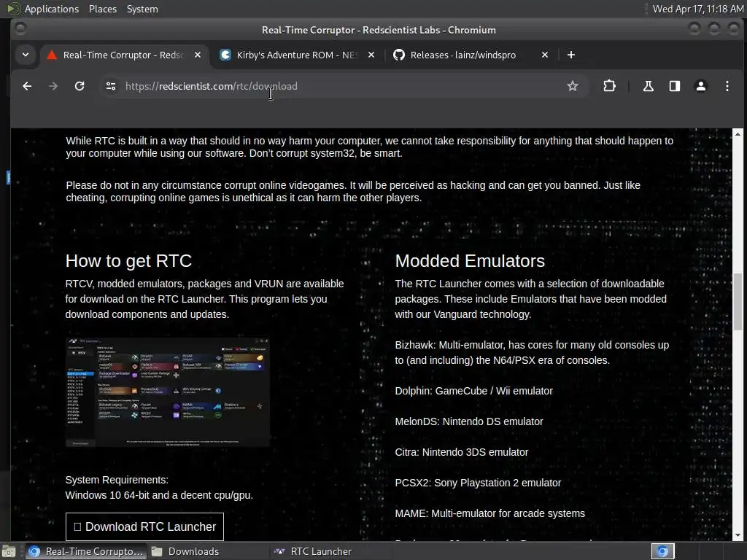Click the scrollbar down arrow
Image resolution: width=747 pixels, height=560 pixels.
pos(738,535)
